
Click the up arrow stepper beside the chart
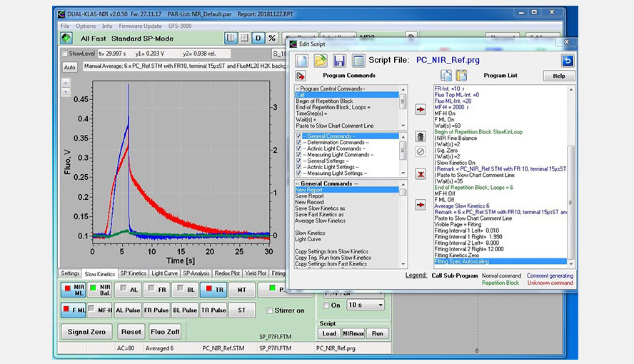(66, 84)
